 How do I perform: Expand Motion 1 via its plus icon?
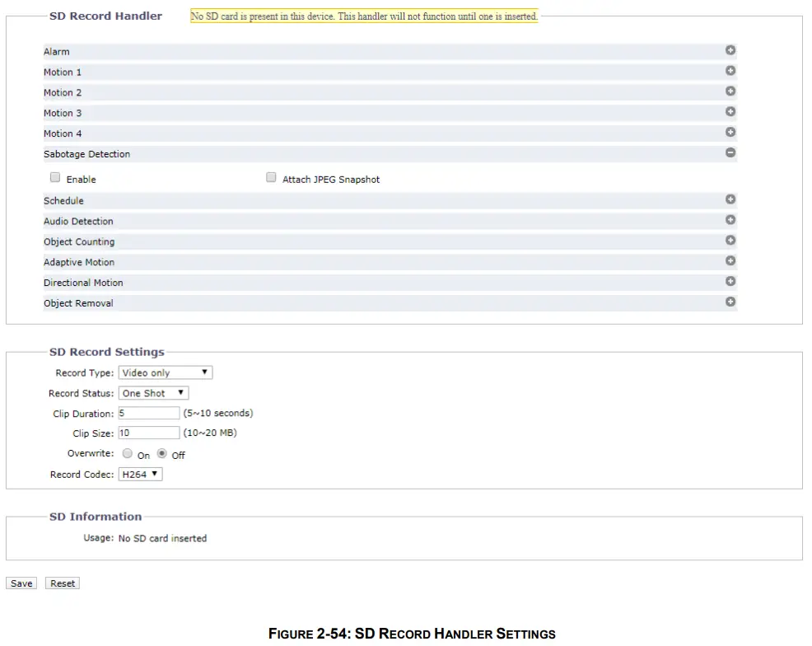730,71
